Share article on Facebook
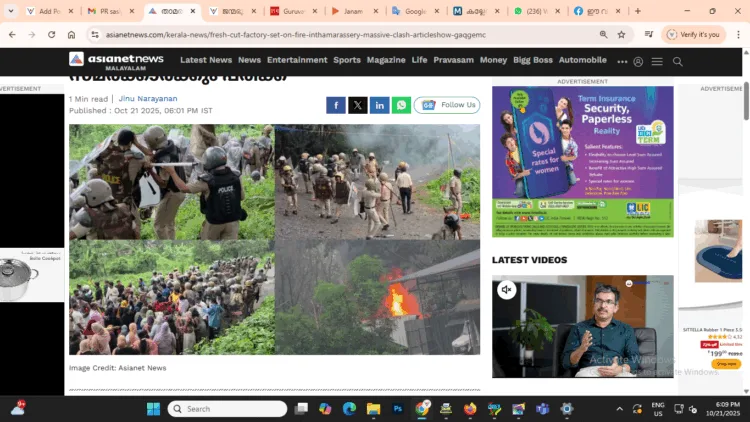This screenshot has height=422, width=750. click(x=336, y=105)
